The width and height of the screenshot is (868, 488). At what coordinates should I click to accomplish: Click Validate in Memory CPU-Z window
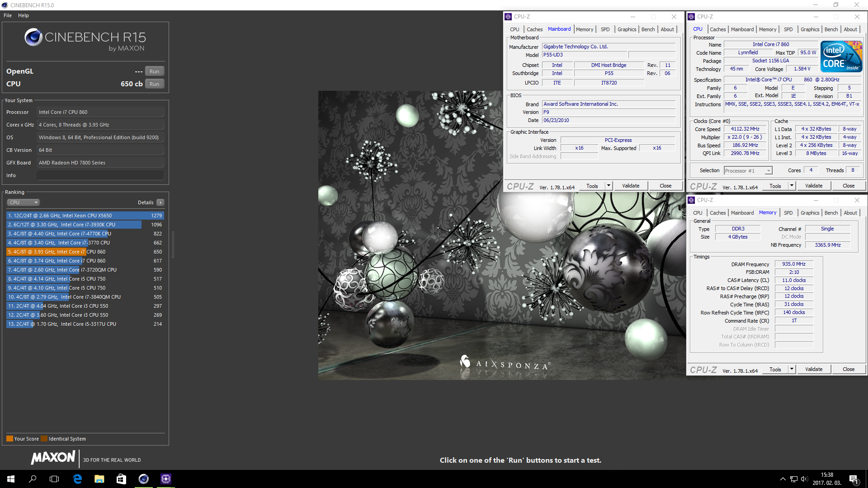(814, 369)
